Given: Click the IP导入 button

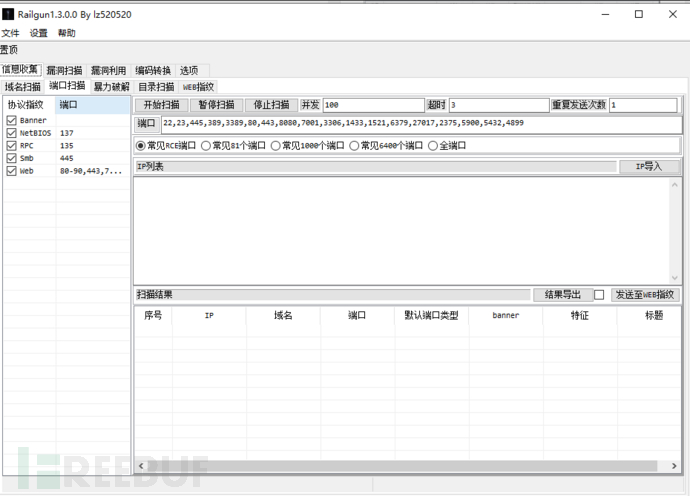Looking at the screenshot, I should click(x=649, y=166).
